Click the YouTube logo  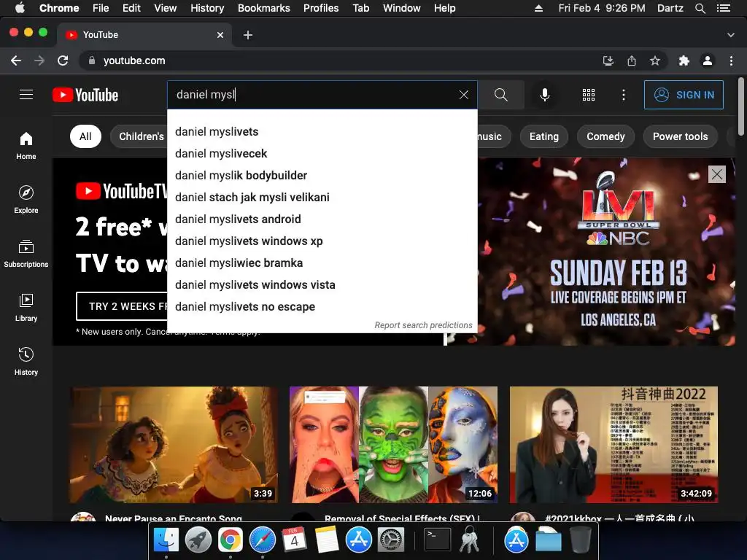pos(85,95)
